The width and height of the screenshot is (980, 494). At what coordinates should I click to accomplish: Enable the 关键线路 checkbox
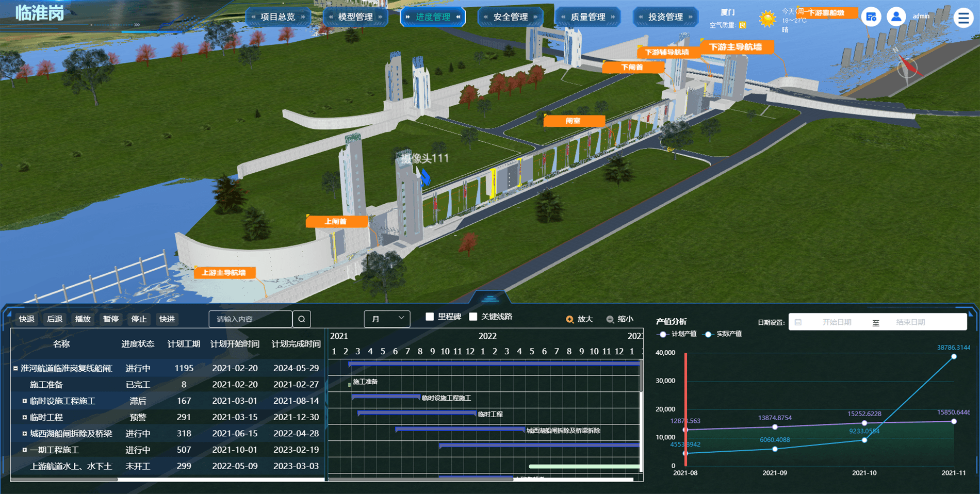coord(473,317)
